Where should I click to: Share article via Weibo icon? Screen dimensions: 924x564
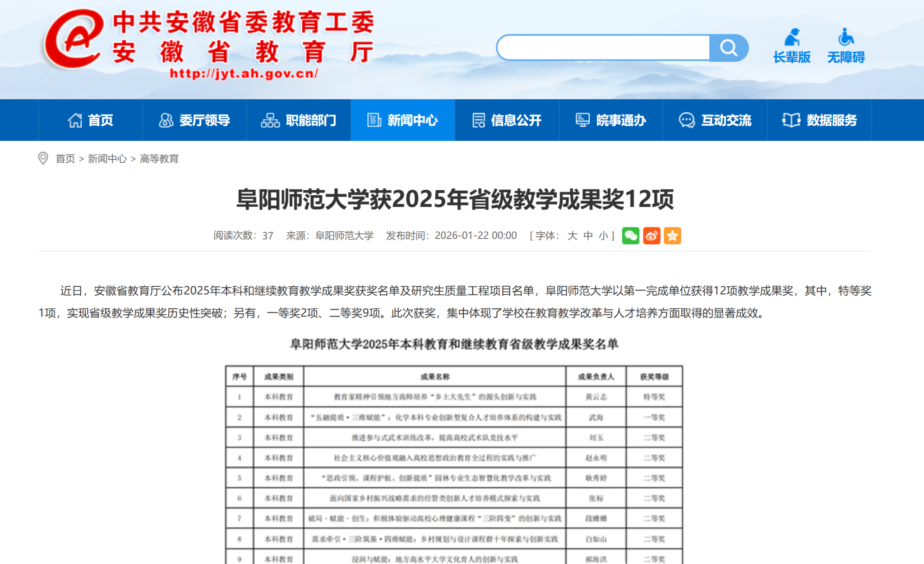[x=651, y=236]
